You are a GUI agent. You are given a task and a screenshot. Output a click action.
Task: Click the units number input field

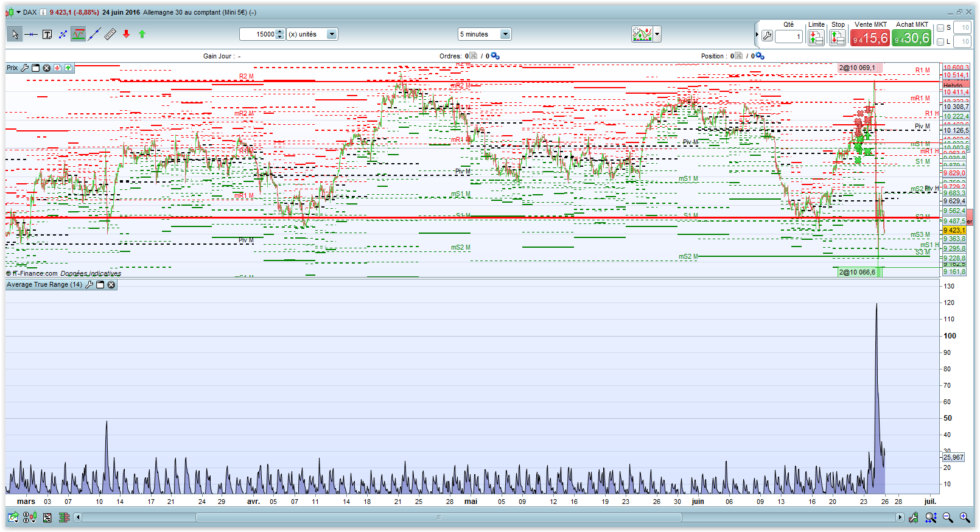click(258, 35)
